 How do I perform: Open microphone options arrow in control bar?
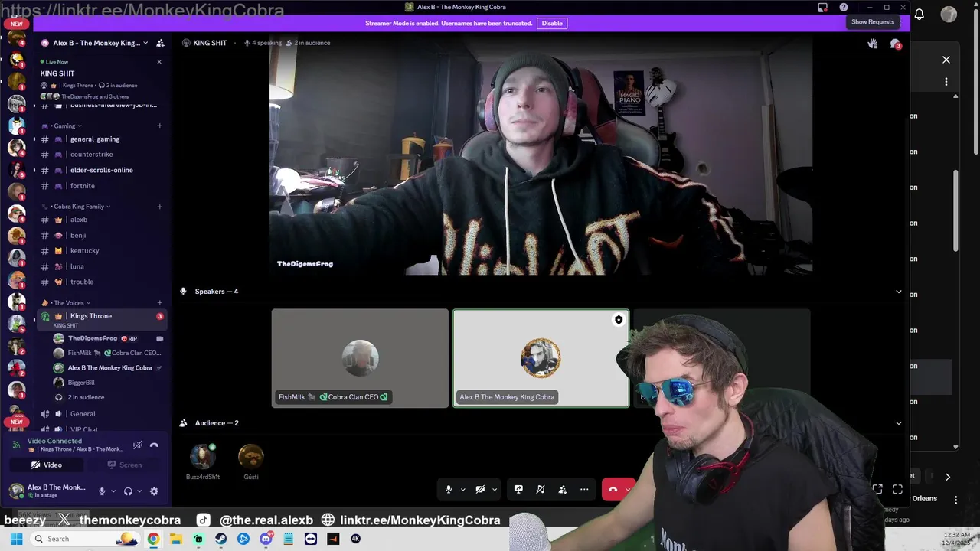point(462,490)
